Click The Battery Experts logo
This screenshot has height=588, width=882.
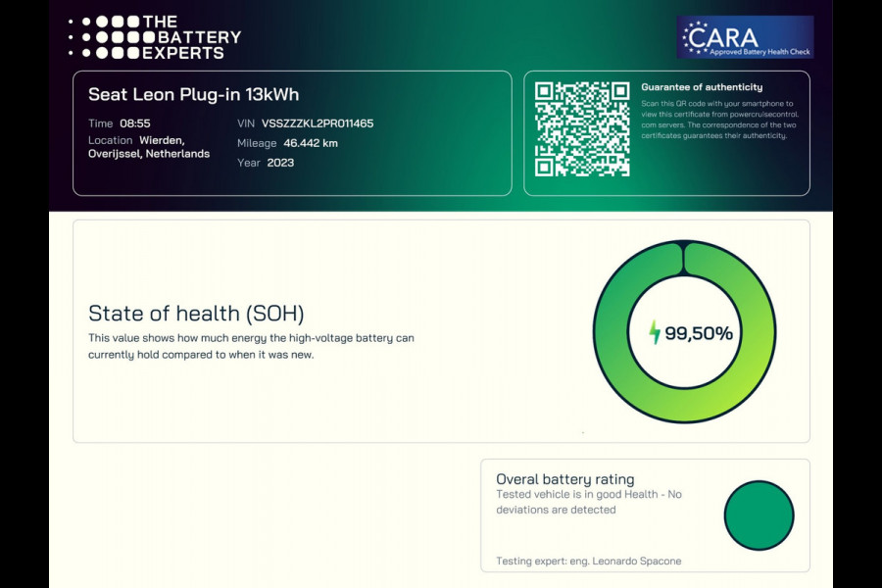[x=155, y=37]
